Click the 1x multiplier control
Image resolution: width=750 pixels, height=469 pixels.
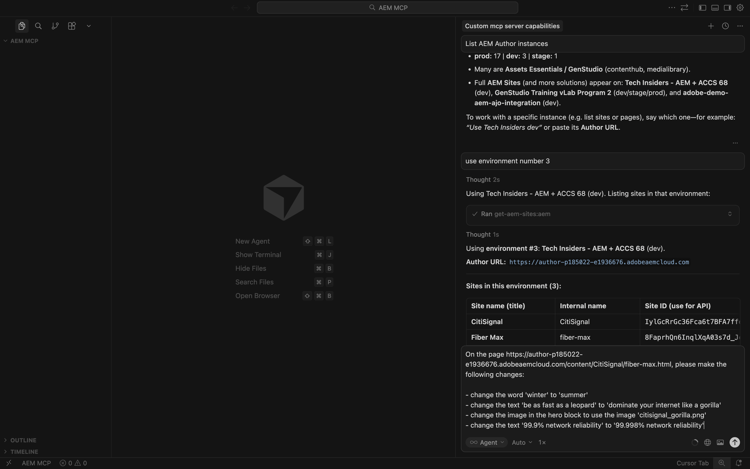point(542,443)
